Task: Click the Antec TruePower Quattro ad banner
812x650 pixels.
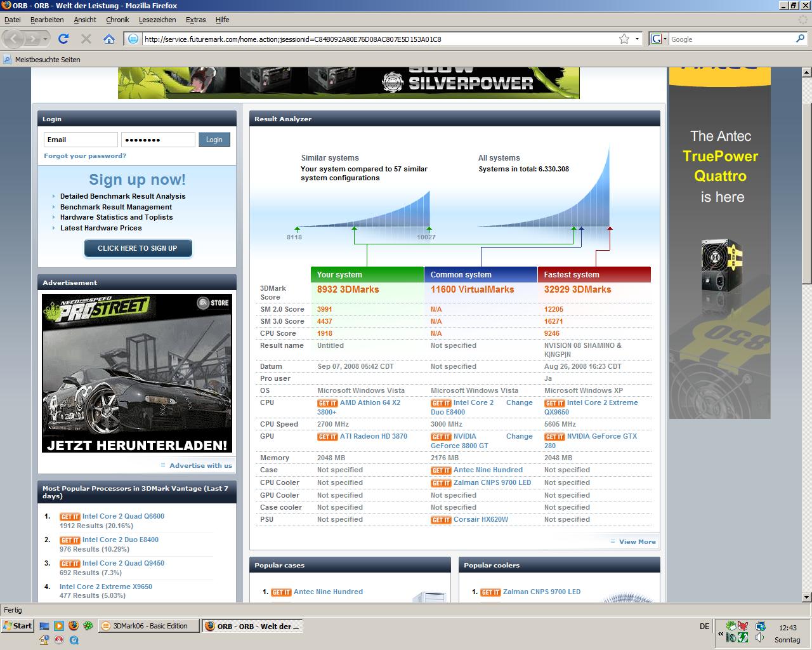Action: [720, 244]
